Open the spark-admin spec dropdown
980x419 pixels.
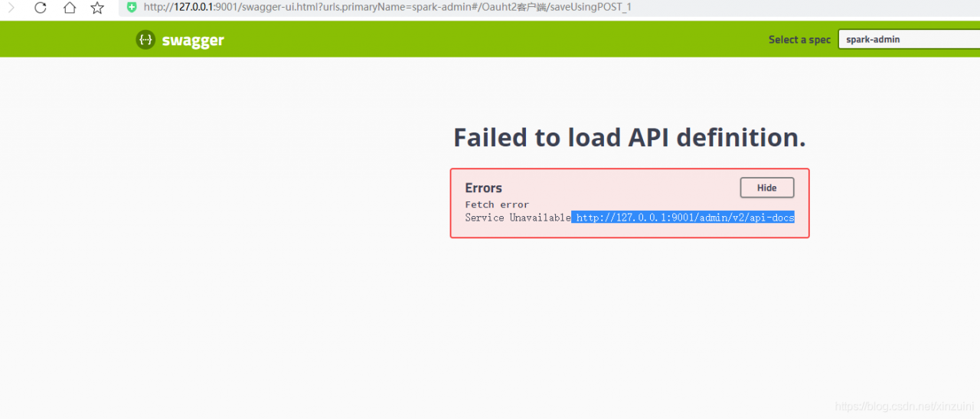pyautogui.click(x=909, y=40)
